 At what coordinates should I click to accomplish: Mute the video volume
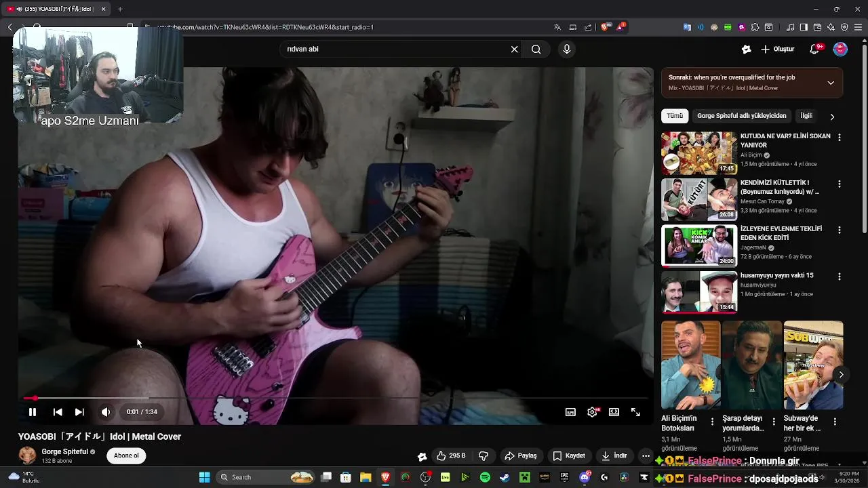[x=105, y=412]
